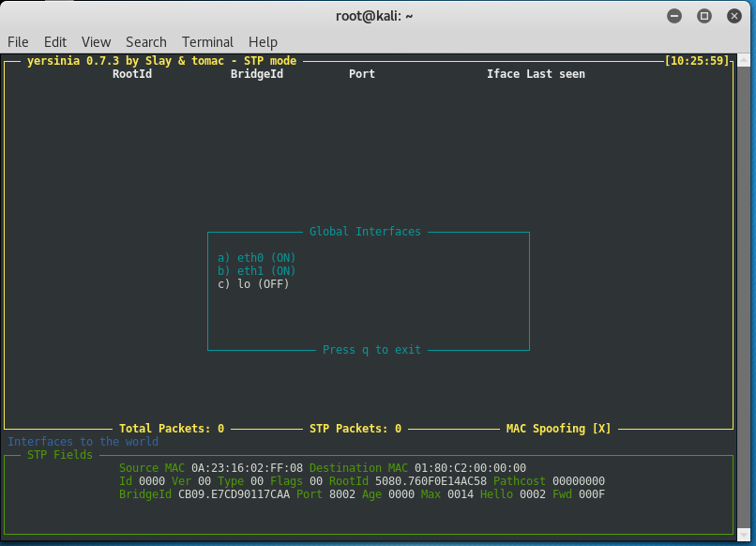Click the BridgeId column header
The height and width of the screenshot is (546, 756).
click(x=256, y=74)
